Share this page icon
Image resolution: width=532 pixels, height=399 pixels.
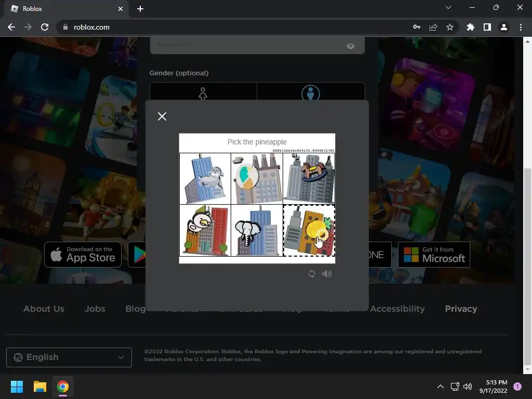(433, 27)
